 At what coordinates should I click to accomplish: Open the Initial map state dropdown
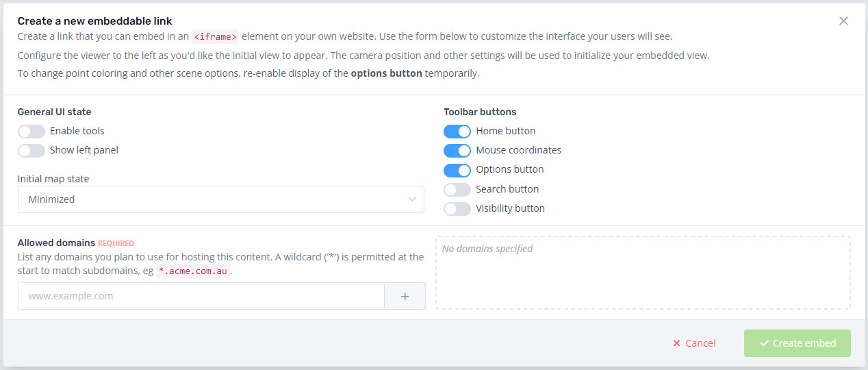[221, 199]
